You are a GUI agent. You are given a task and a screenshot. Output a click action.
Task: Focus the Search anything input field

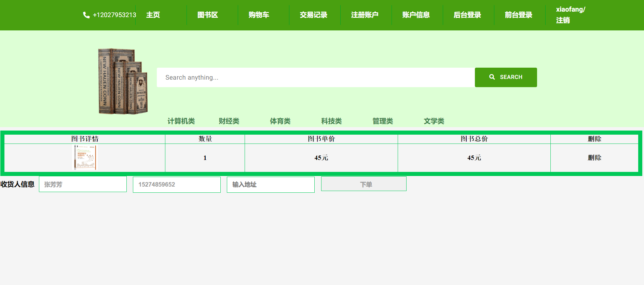tap(316, 77)
